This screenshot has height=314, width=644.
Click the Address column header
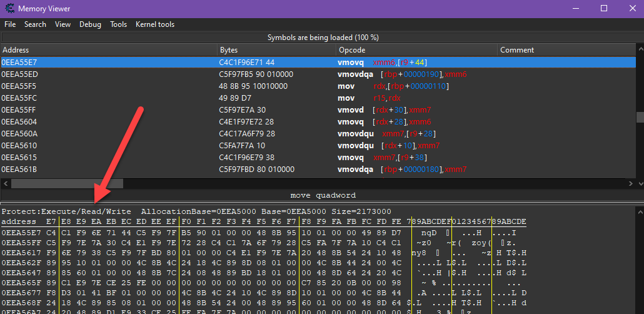pyautogui.click(x=109, y=50)
